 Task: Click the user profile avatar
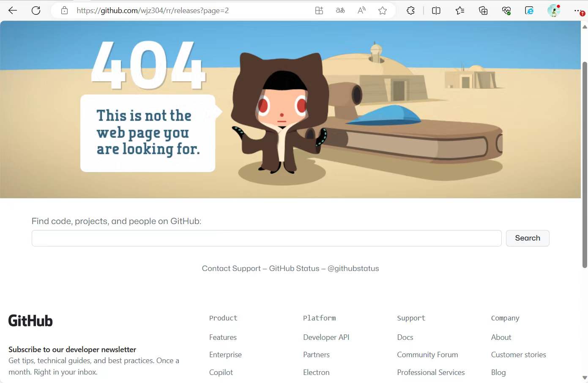tap(553, 11)
